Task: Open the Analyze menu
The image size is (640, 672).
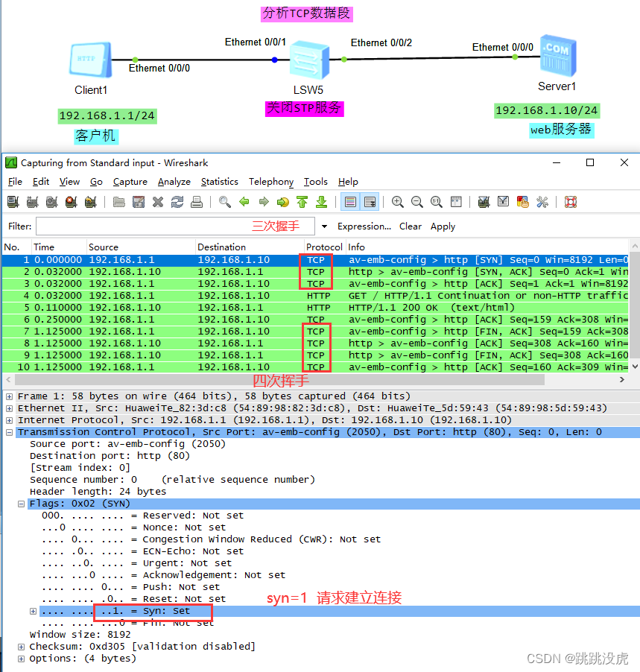Action: 174,182
